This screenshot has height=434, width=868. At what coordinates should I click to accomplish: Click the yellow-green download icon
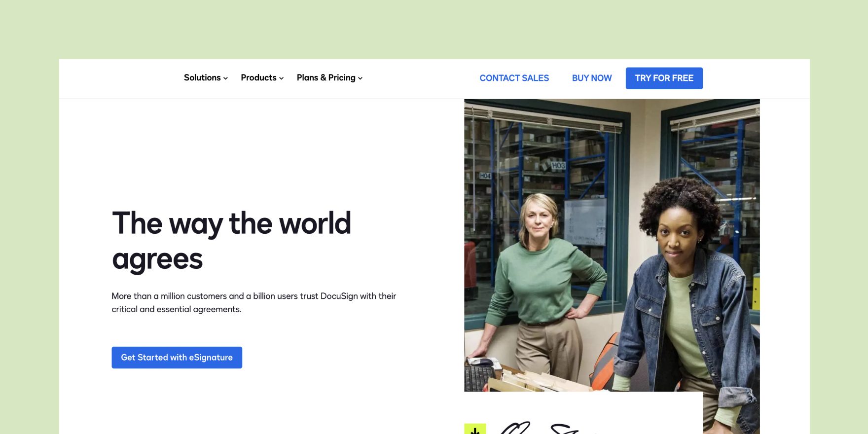click(x=475, y=429)
